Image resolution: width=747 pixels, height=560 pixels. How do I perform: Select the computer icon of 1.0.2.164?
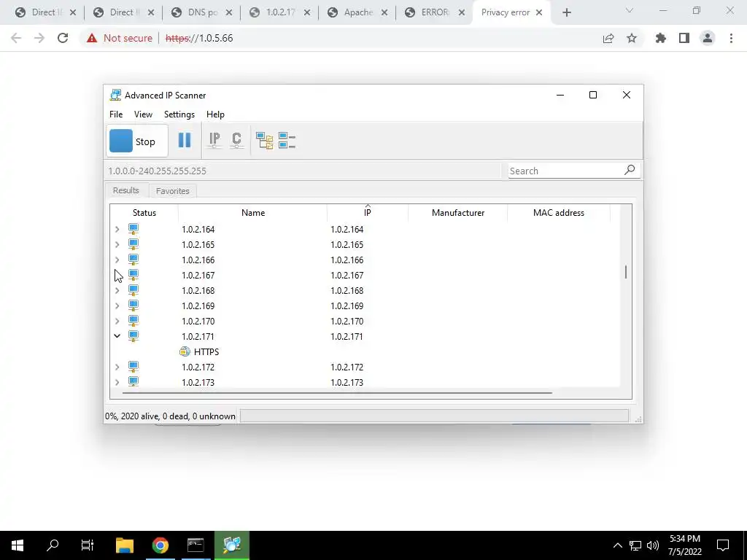pos(133,229)
